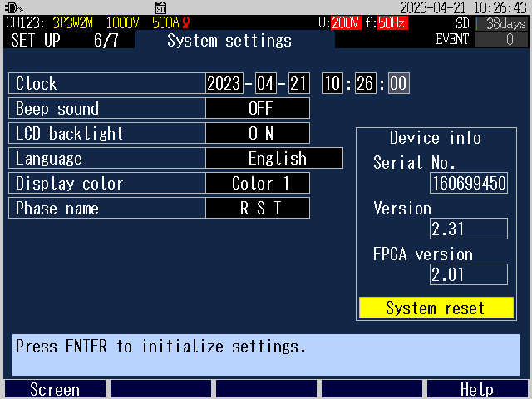Screen dimensions: 532x399
Task: Select the clock seconds field 00
Action: pos(399,83)
